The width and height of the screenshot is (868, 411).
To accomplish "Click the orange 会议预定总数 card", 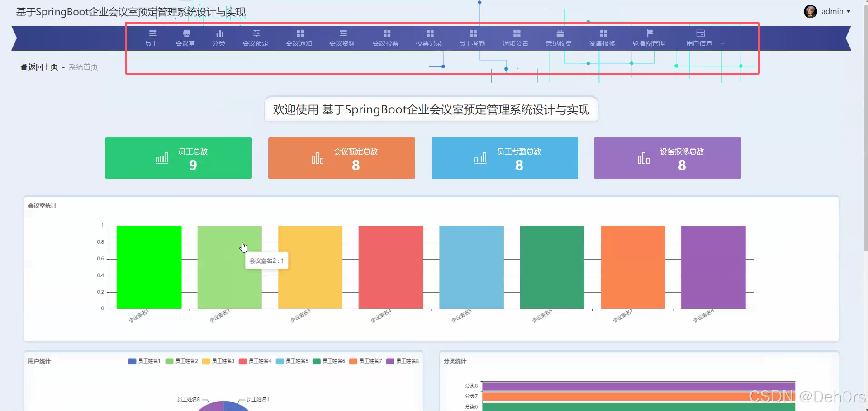I will (342, 158).
